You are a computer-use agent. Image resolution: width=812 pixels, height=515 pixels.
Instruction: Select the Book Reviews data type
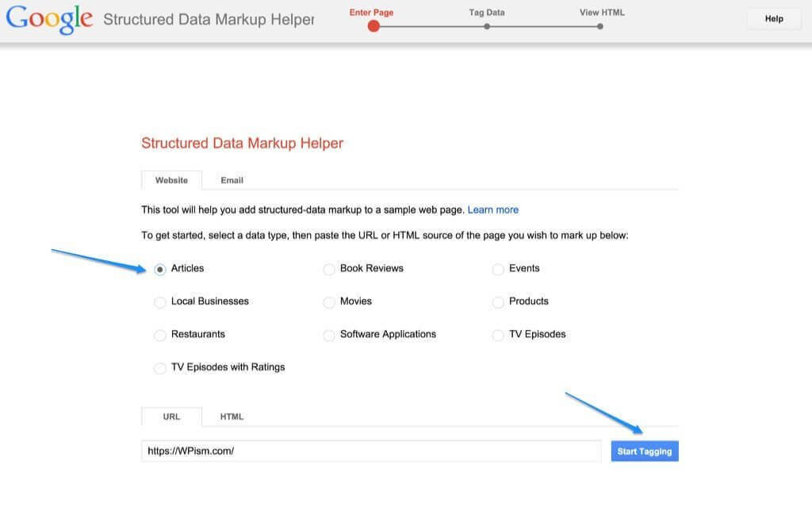[329, 269]
